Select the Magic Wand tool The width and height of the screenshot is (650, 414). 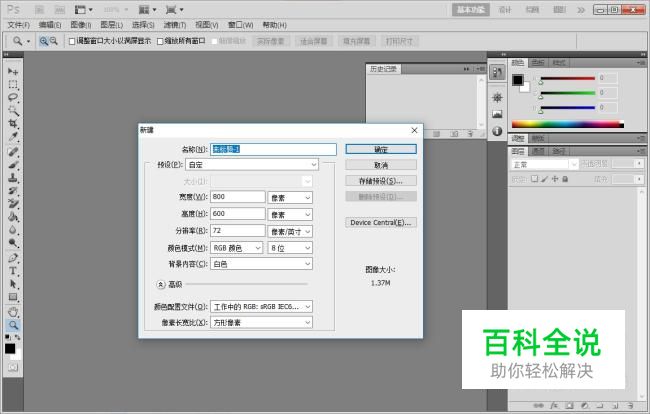coord(13,111)
